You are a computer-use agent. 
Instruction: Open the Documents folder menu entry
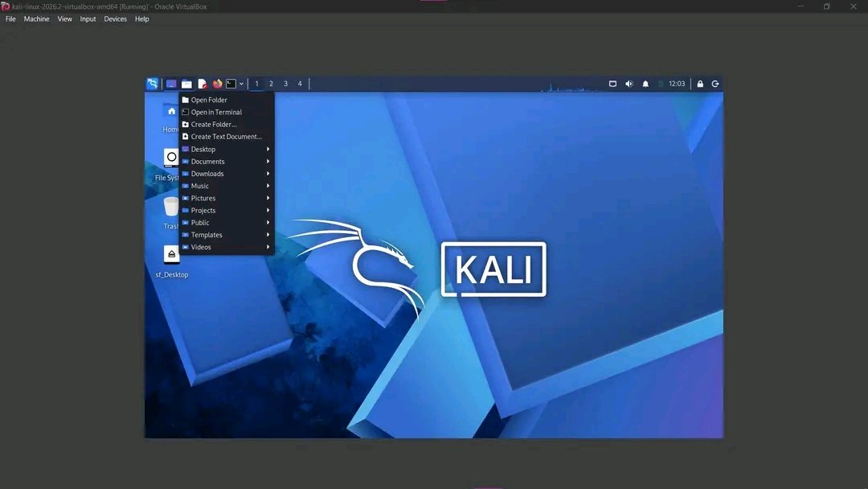[x=227, y=161]
